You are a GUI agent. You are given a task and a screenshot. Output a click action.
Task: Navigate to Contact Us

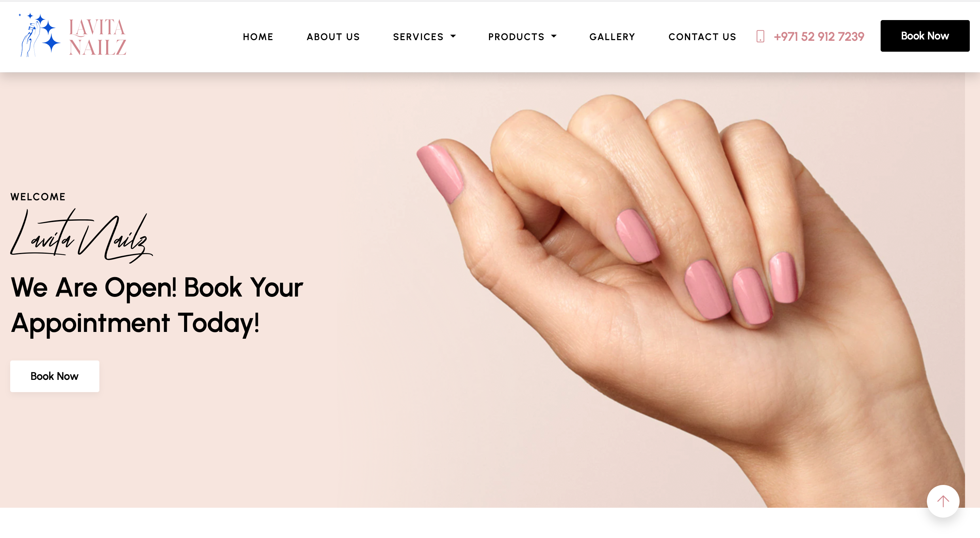(702, 37)
